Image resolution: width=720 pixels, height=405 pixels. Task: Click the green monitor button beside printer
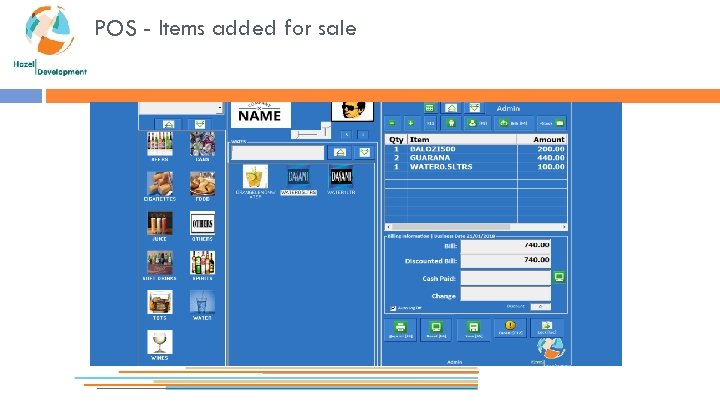click(x=436, y=329)
